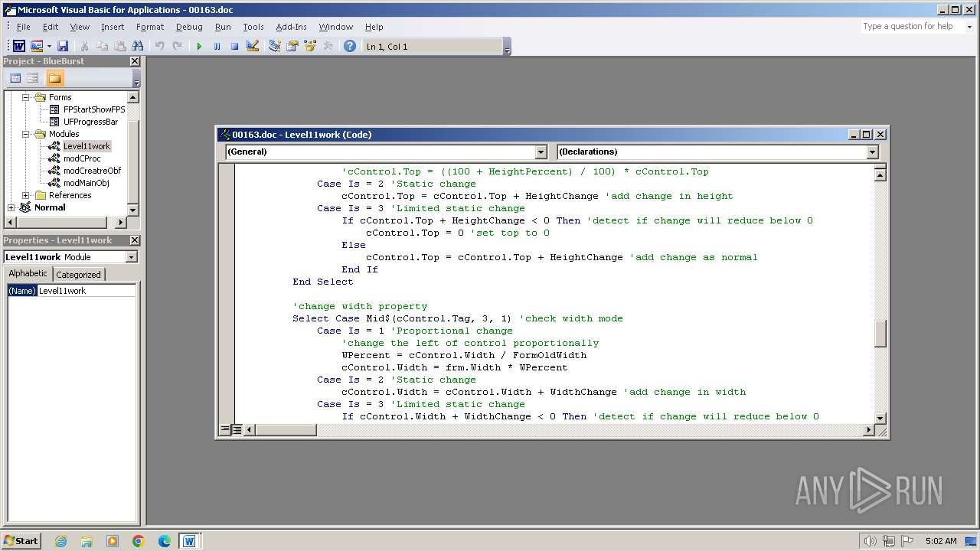Viewport: 980px width, 551px height.
Task: Open the Add-Ins menu
Action: coord(291,27)
